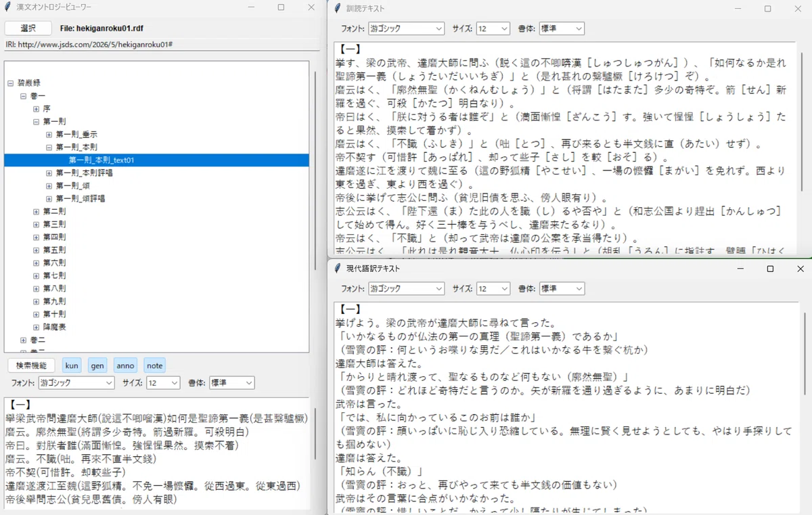Expand the 第一則_本則評唱 node
The image size is (812, 515).
(x=49, y=173)
